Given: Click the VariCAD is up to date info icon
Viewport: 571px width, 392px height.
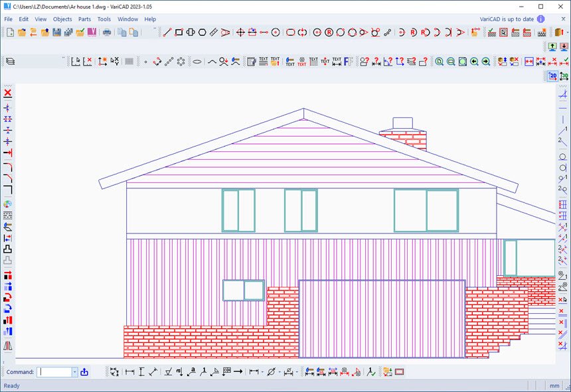Looking at the screenshot, I should coord(540,19).
